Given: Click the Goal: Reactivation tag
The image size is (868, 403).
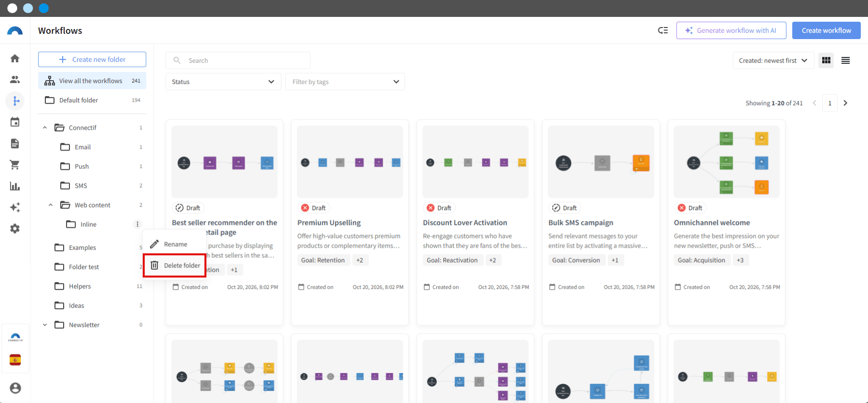Looking at the screenshot, I should [452, 260].
